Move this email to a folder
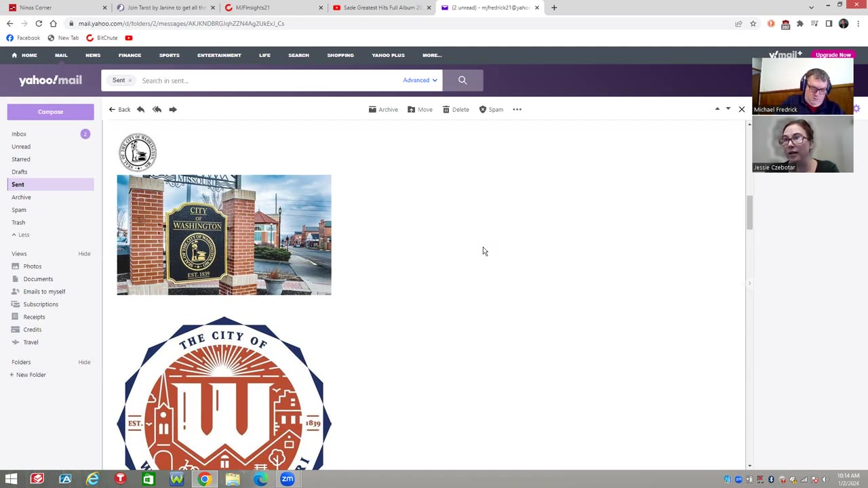This screenshot has width=868, height=488. click(420, 109)
